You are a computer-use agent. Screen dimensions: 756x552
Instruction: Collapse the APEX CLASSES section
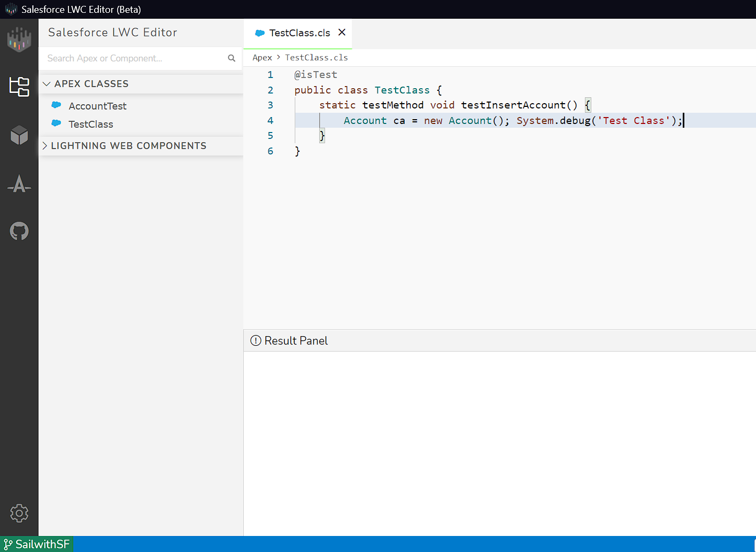tap(141, 84)
